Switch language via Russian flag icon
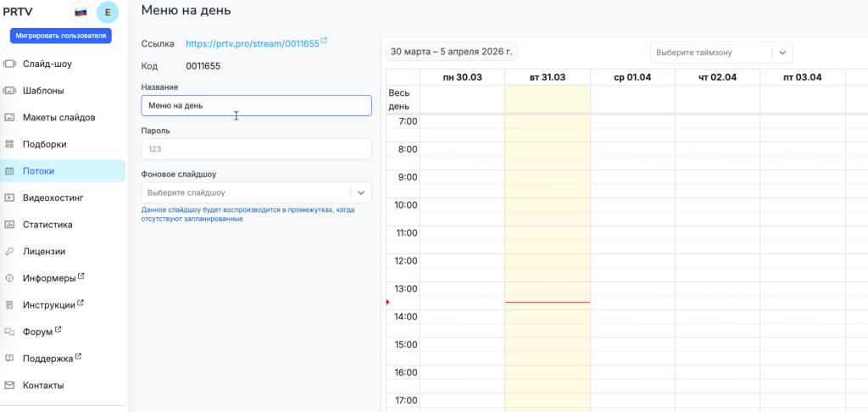 coord(81,12)
